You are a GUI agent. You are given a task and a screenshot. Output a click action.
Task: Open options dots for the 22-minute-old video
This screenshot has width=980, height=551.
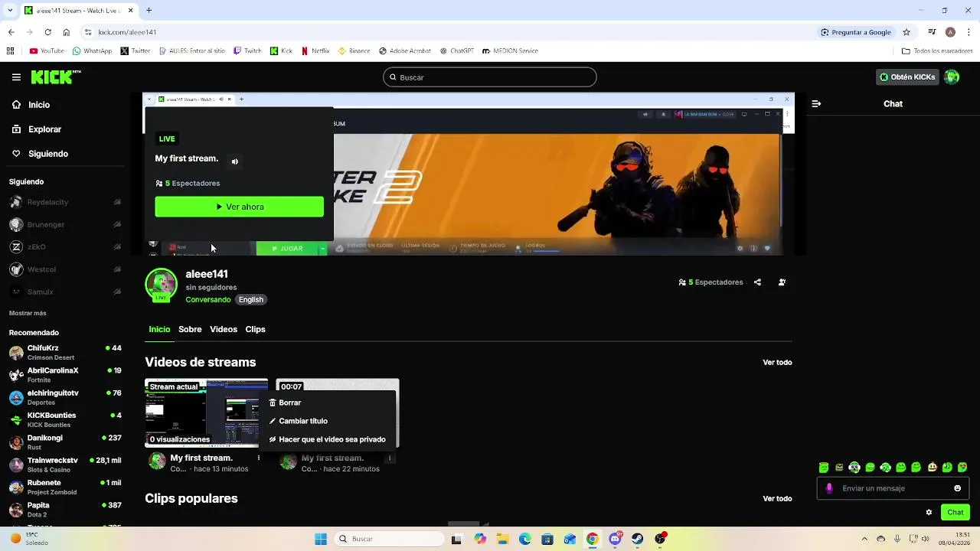[390, 458]
